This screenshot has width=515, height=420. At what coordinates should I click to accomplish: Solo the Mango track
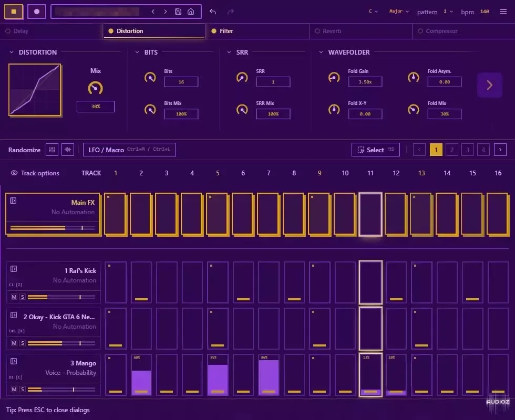pos(22,389)
